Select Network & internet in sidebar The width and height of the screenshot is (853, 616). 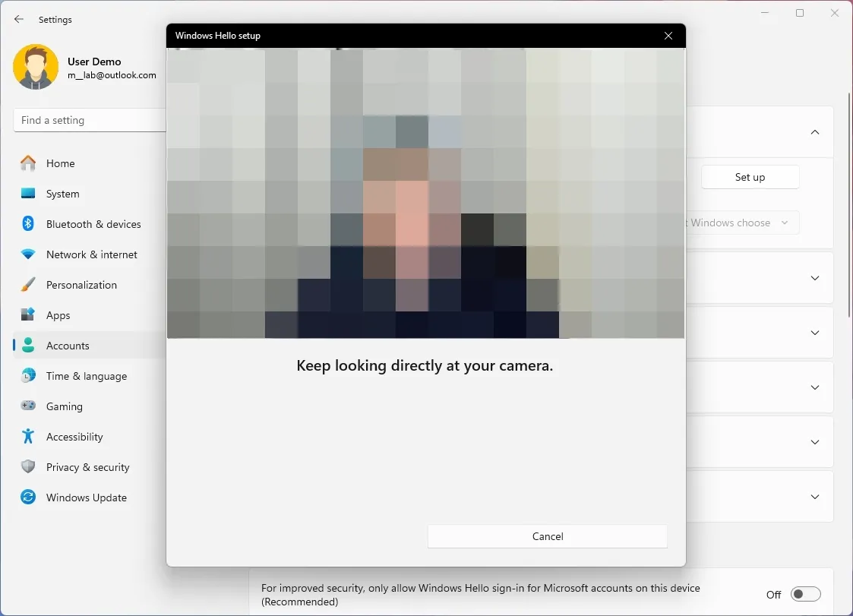point(91,254)
